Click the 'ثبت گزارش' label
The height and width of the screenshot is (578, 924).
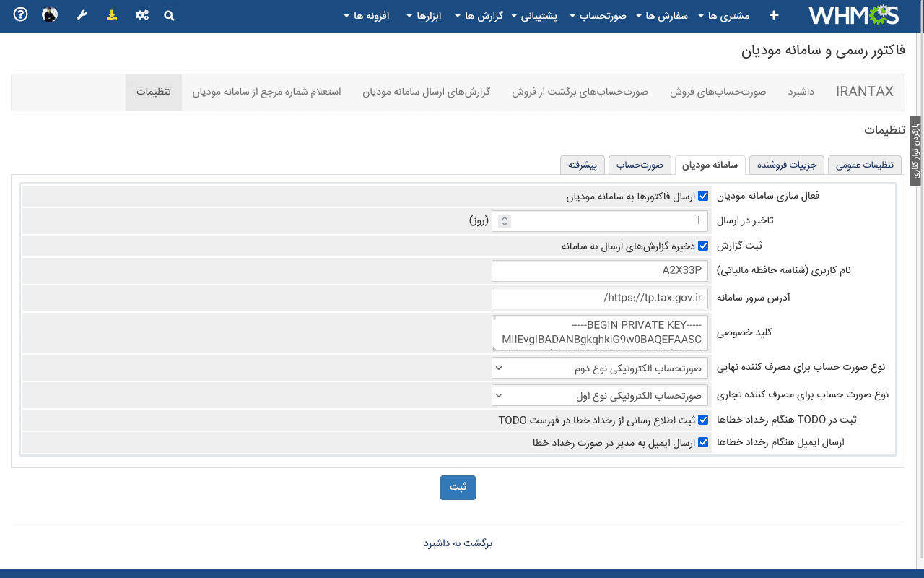pyautogui.click(x=738, y=246)
